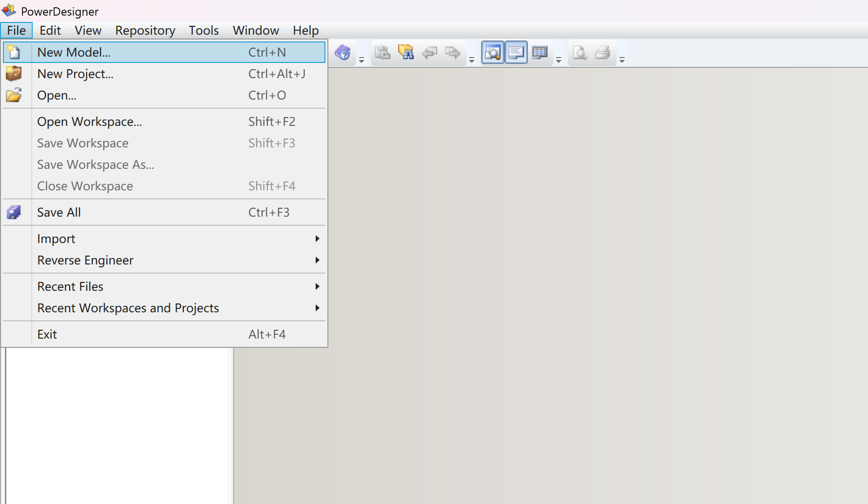Select the grayed Save Workspace As... entry
This screenshot has height=504, width=868.
click(164, 164)
